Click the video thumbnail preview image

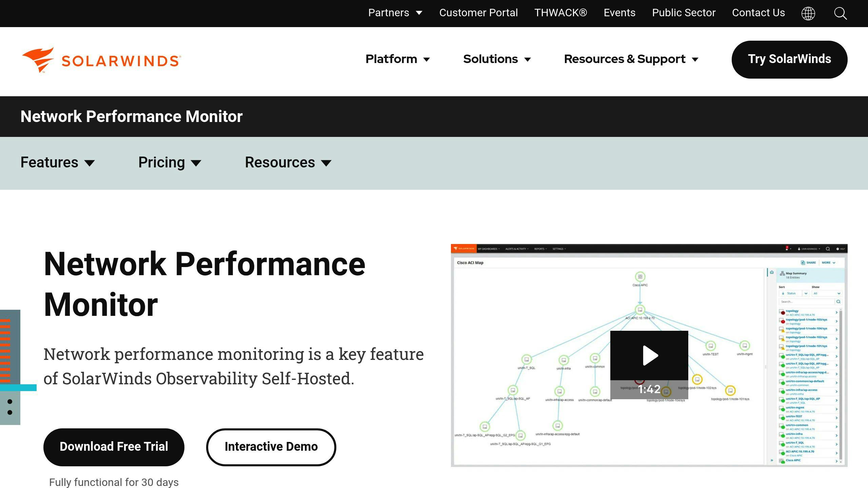649,355
